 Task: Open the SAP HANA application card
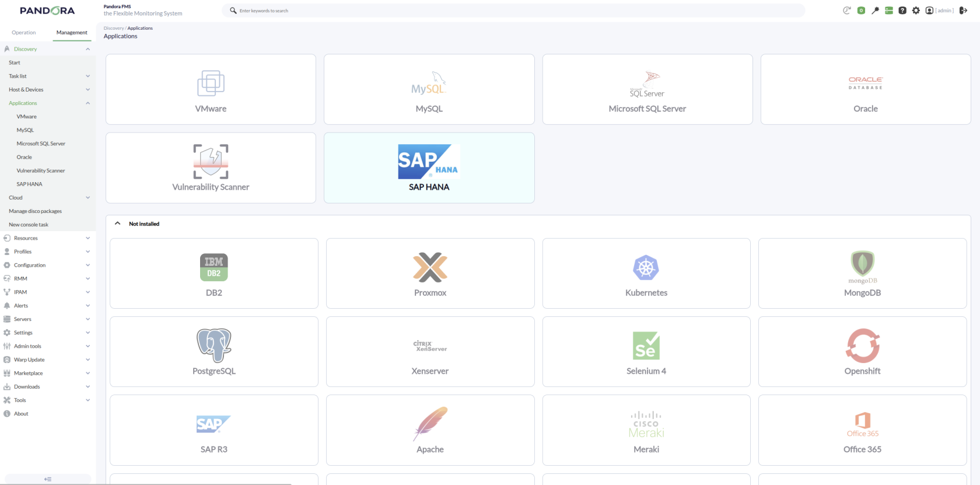pyautogui.click(x=429, y=168)
